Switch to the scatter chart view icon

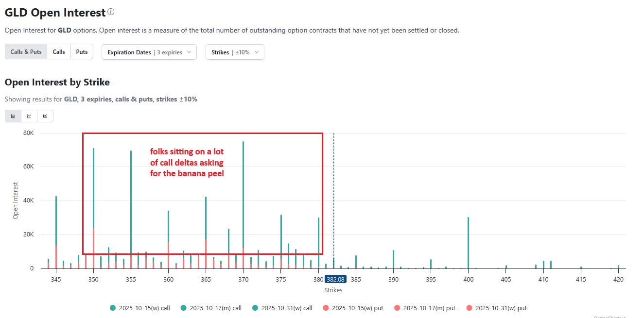point(45,116)
